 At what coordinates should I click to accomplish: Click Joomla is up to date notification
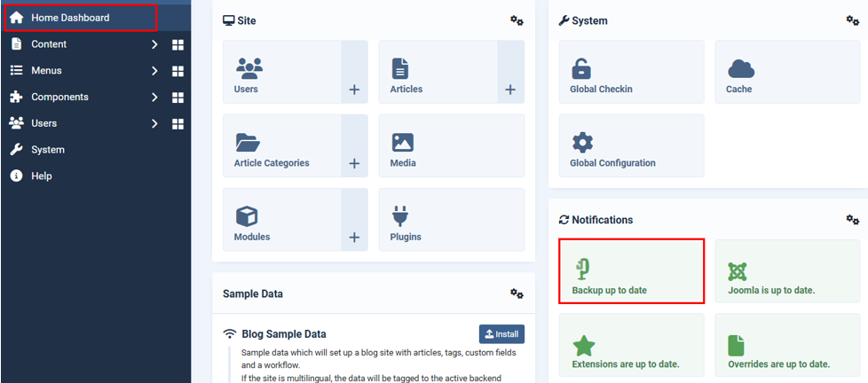click(787, 270)
